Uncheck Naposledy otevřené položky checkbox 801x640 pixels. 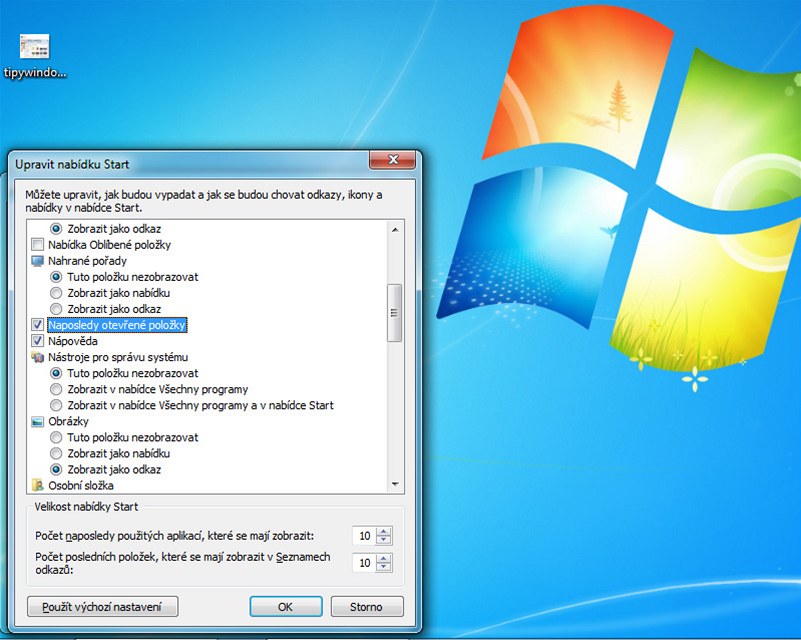[x=38, y=325]
